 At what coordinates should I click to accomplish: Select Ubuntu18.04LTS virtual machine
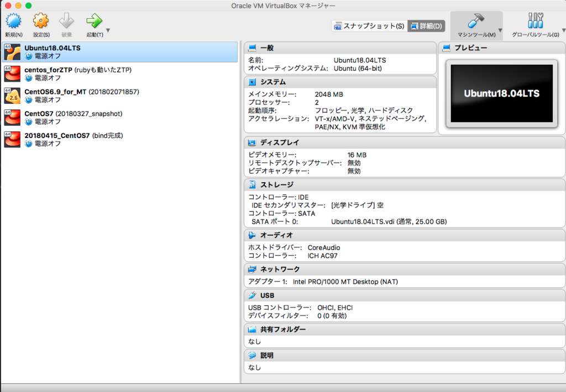point(120,52)
